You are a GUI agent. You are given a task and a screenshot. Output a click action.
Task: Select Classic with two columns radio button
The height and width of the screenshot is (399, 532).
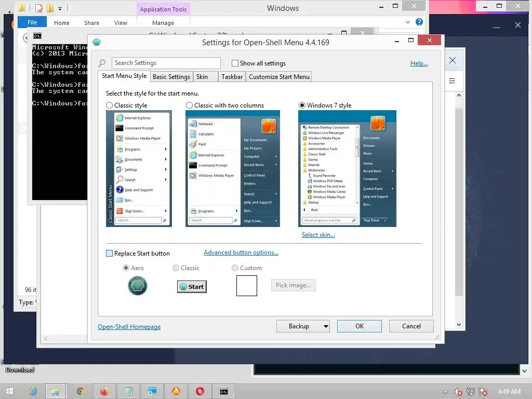[x=189, y=105]
